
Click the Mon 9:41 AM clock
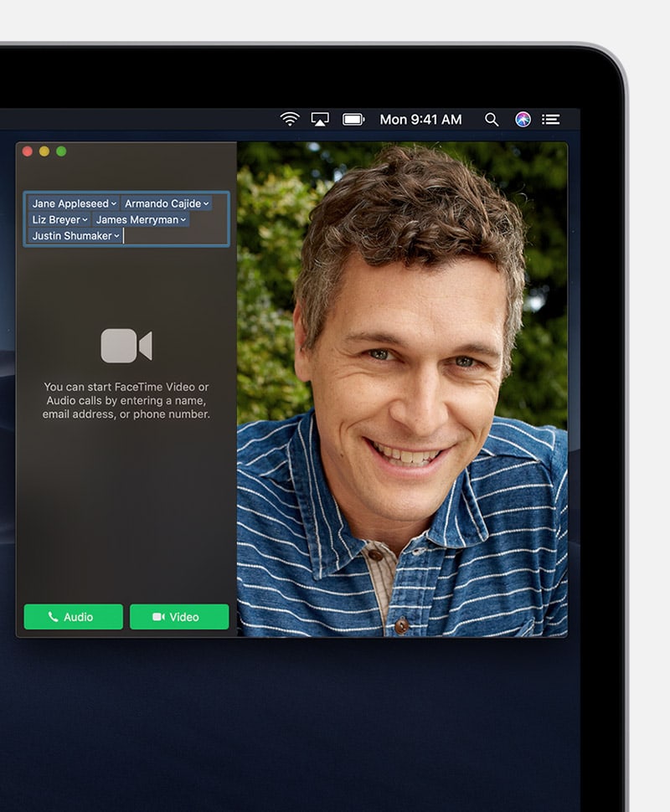420,119
